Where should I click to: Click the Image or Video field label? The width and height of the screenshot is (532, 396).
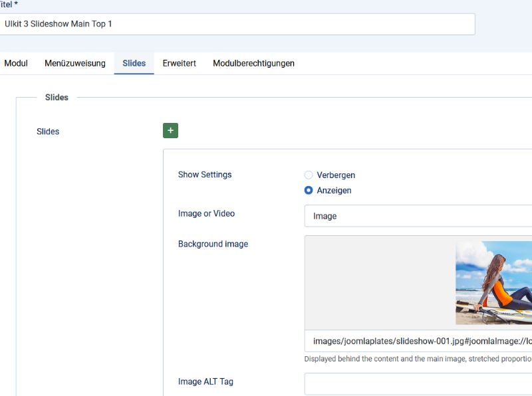pyautogui.click(x=206, y=214)
